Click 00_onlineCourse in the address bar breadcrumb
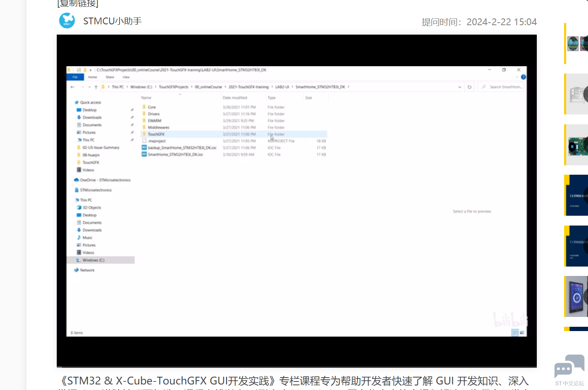 (209, 87)
